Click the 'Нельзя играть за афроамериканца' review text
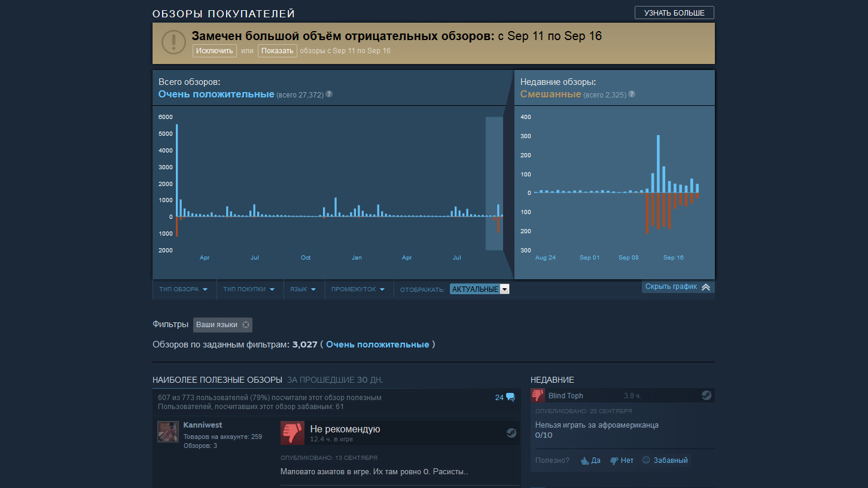 [x=597, y=425]
